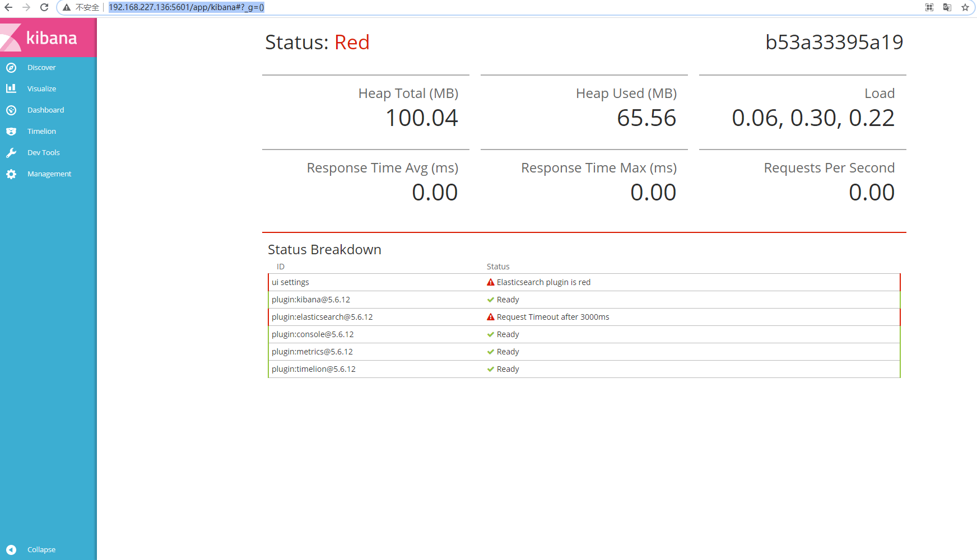977x560 pixels.
Task: Click 'plugin:timelion@5.6.12' row ID
Action: (314, 369)
